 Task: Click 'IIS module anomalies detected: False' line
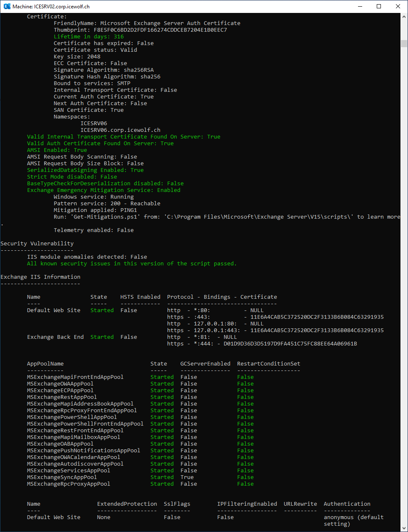tap(87, 257)
